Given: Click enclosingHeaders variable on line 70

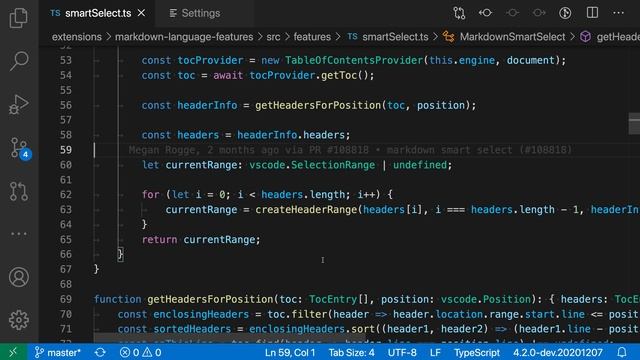Looking at the screenshot, I should pos(201,314).
